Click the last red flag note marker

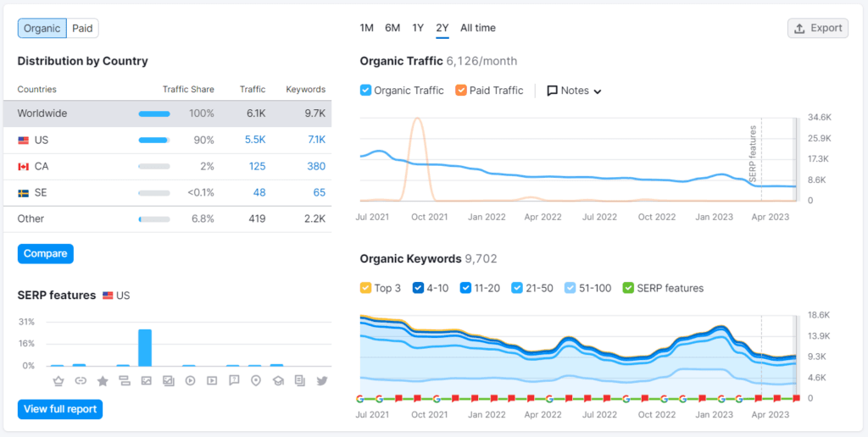pyautogui.click(x=796, y=398)
